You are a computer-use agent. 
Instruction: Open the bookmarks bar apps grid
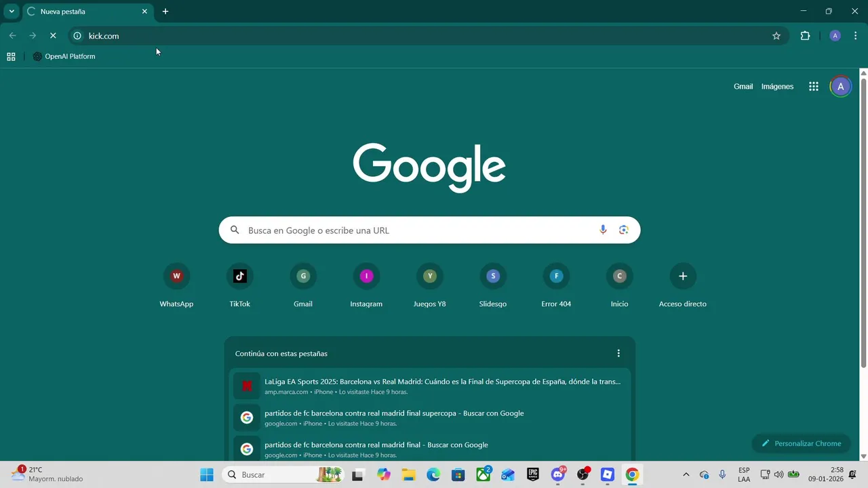point(11,57)
